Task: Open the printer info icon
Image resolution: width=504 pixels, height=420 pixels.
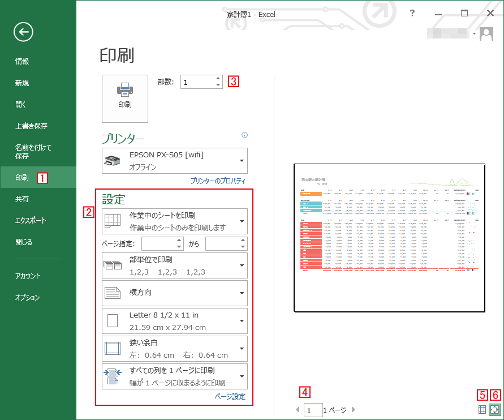Action: [244, 135]
